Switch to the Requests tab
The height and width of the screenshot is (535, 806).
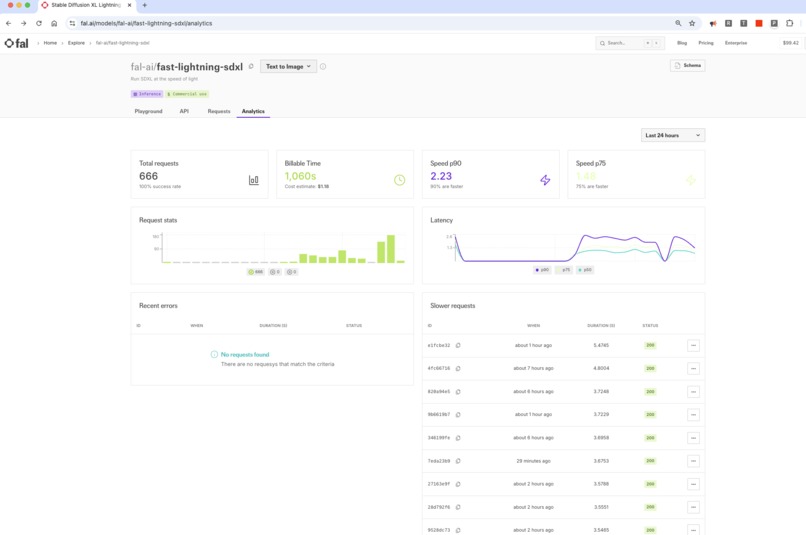click(x=219, y=111)
